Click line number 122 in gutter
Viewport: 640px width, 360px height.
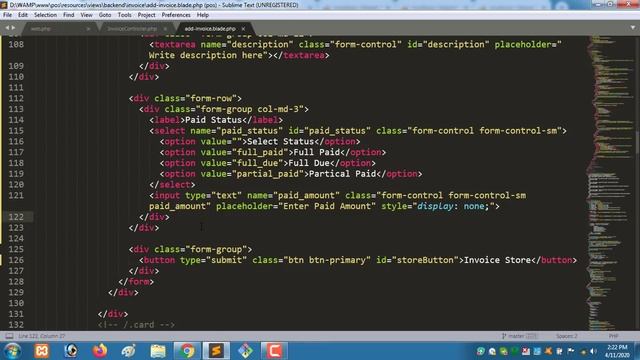(x=16, y=217)
